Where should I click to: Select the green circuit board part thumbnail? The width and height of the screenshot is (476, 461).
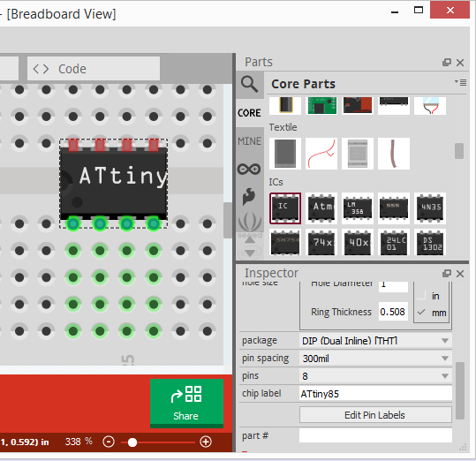pyautogui.click(x=321, y=106)
